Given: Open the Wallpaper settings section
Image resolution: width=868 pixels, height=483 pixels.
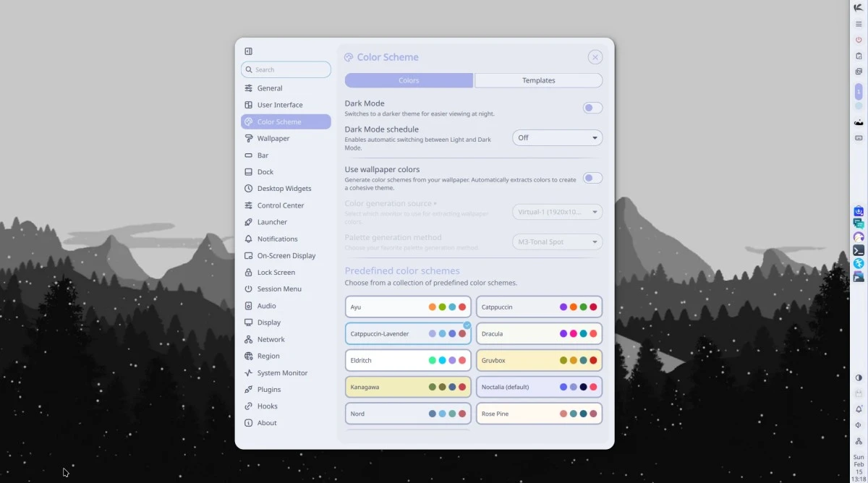Looking at the screenshot, I should [x=273, y=138].
